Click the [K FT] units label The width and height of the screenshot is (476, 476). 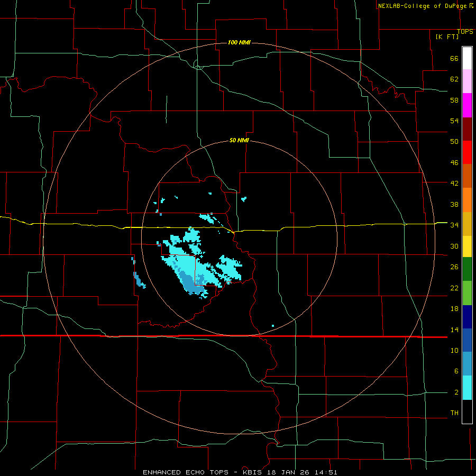click(447, 36)
